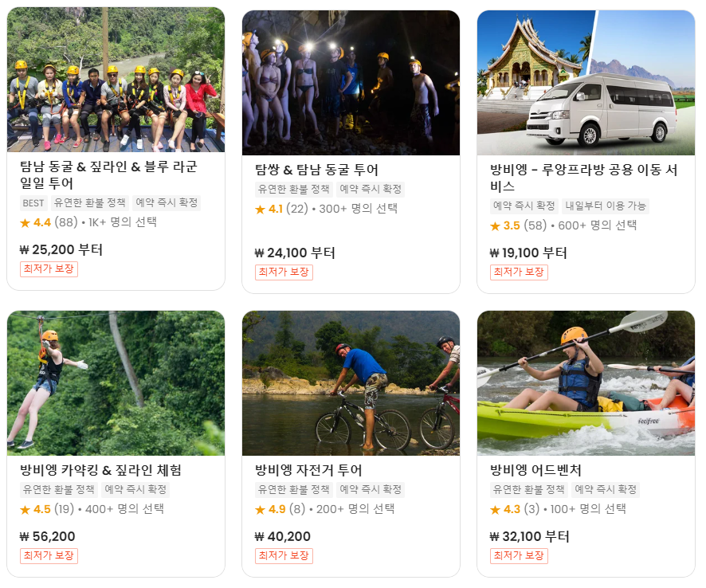
Task: Click 최저가 보장 badge under ₩19,100
Action: tap(519, 272)
